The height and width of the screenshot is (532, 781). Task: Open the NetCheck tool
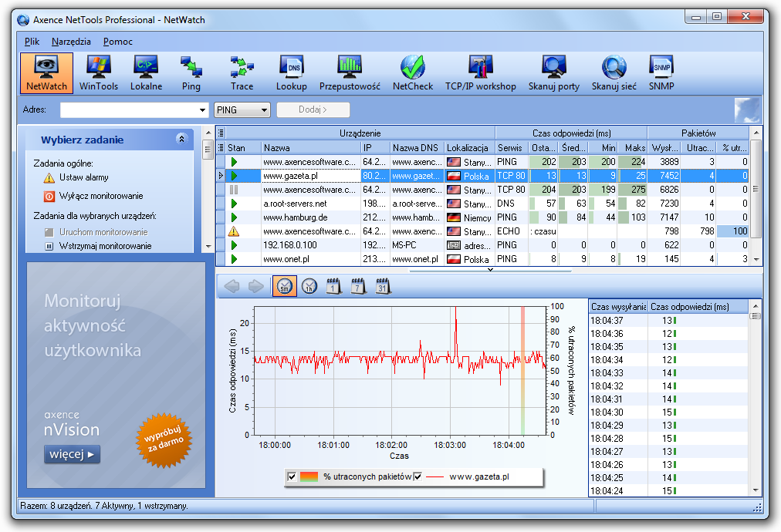pyautogui.click(x=413, y=73)
